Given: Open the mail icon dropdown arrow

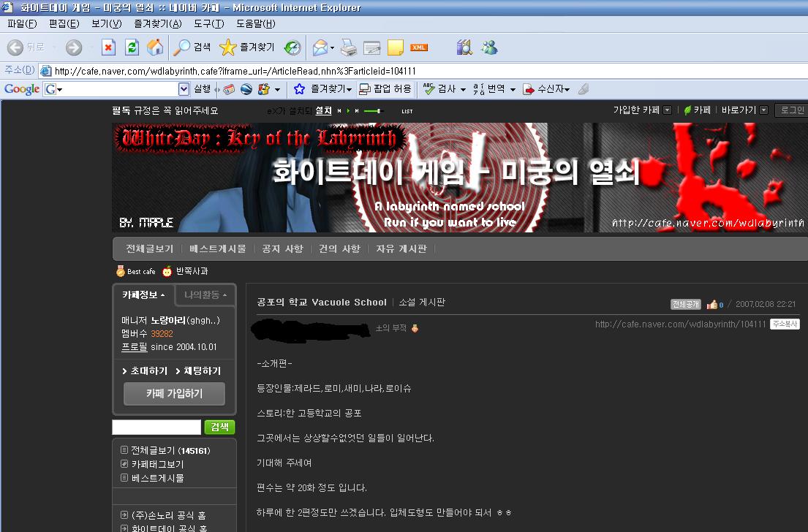Looking at the screenshot, I should (332, 48).
